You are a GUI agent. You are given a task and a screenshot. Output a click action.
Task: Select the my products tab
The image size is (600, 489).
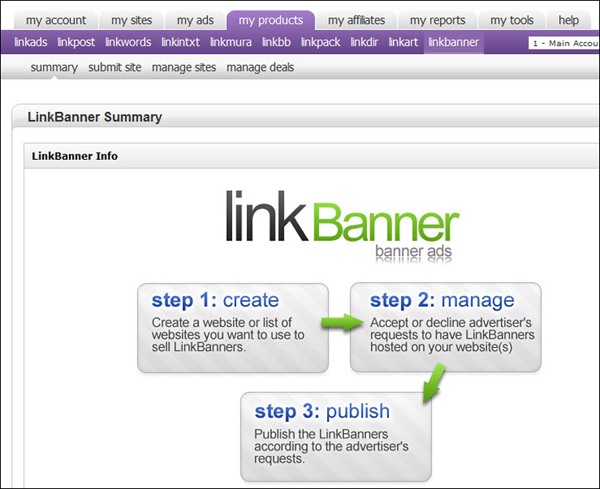[271, 20]
